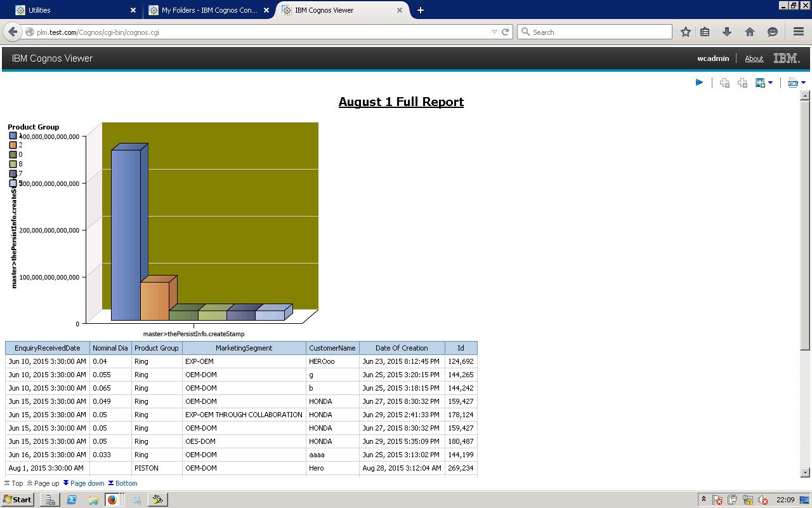This screenshot has width=812, height=508.
Task: Click the smiley chat bubble icon
Action: pyautogui.click(x=773, y=32)
